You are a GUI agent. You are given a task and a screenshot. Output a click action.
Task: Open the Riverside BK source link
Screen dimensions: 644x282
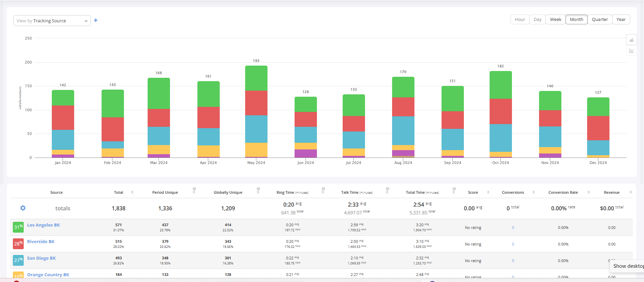coord(41,242)
